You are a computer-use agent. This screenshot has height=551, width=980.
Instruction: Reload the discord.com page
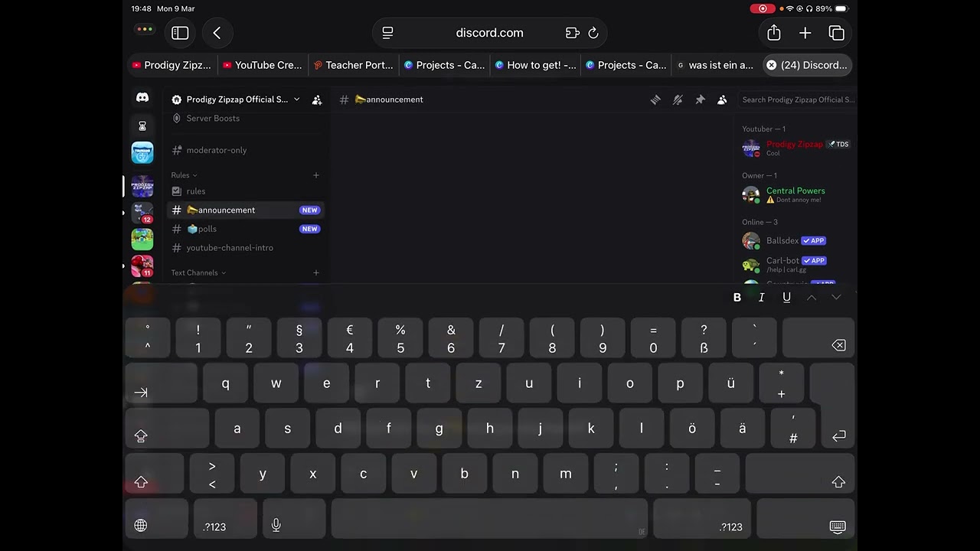click(x=593, y=33)
